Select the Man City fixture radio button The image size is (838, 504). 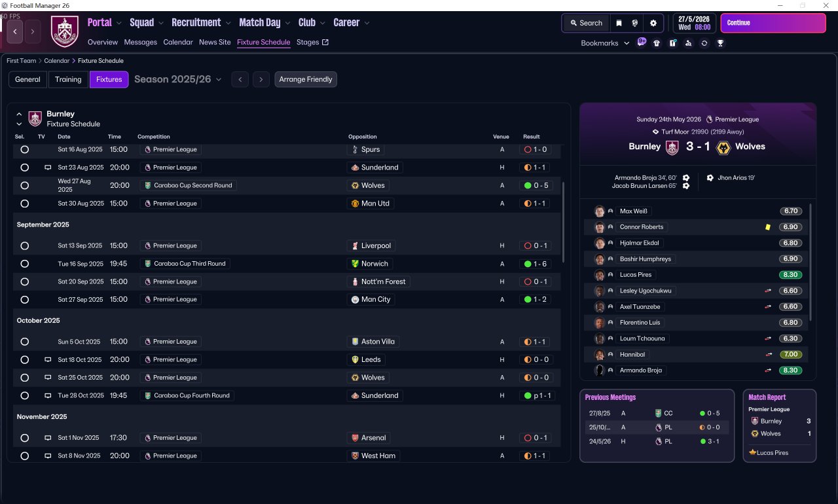click(x=25, y=300)
